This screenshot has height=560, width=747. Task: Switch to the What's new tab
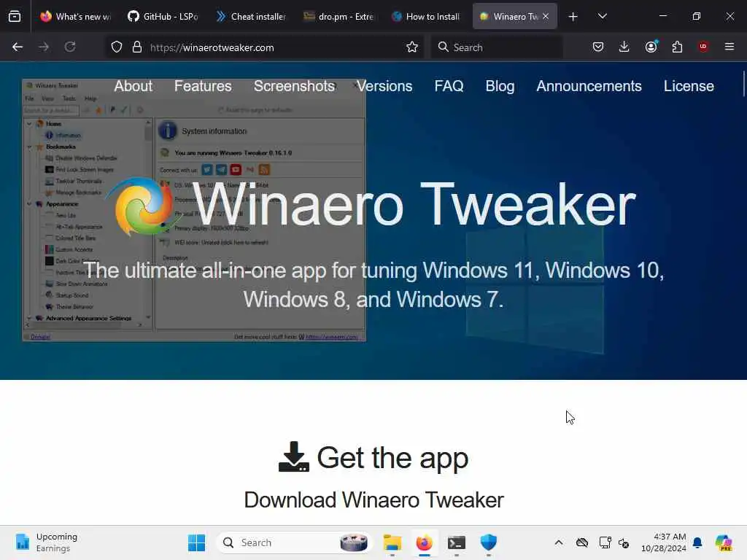[75, 16]
